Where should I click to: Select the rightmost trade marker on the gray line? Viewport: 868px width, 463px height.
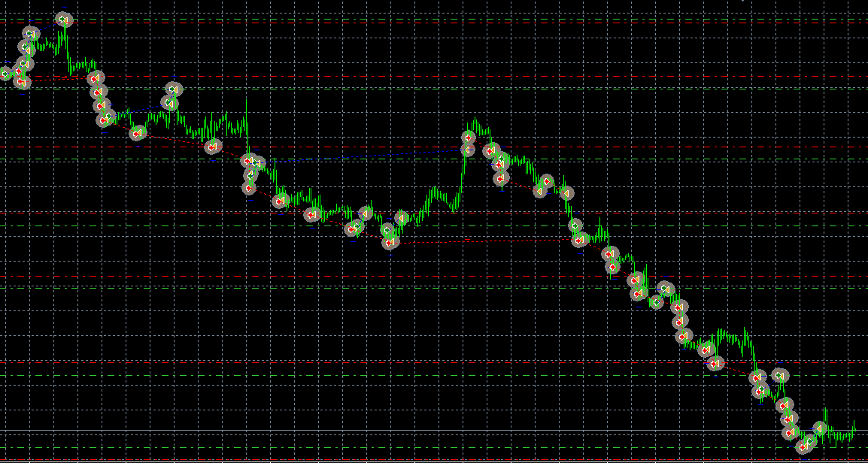819,428
